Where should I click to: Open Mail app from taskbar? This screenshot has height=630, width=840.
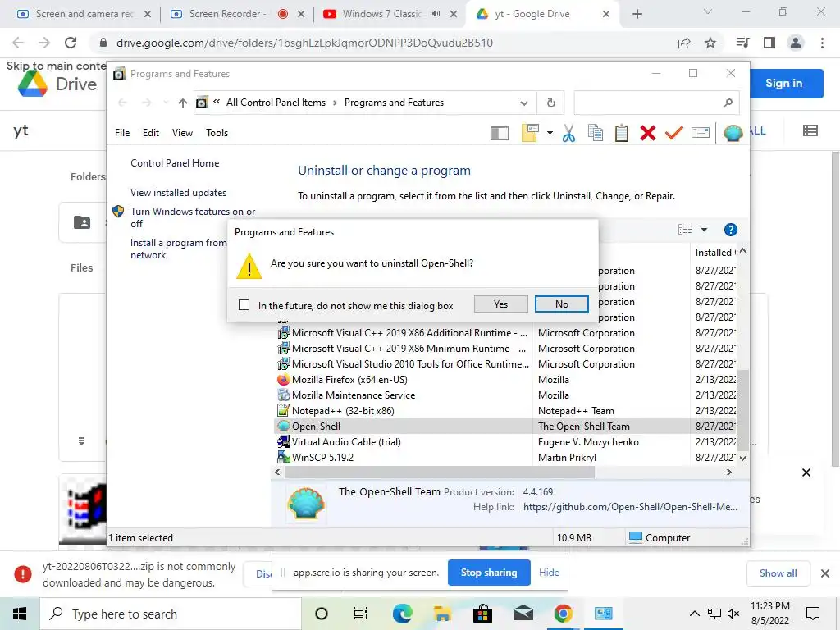pos(523,614)
